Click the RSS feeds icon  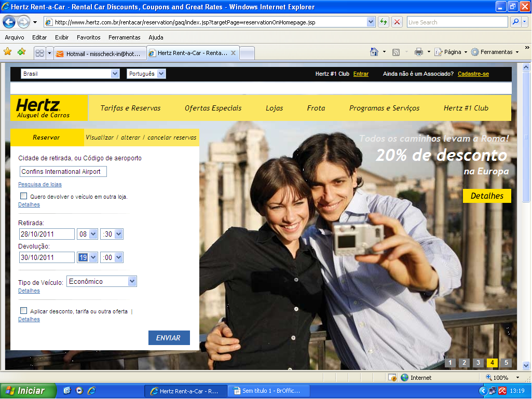(x=396, y=52)
